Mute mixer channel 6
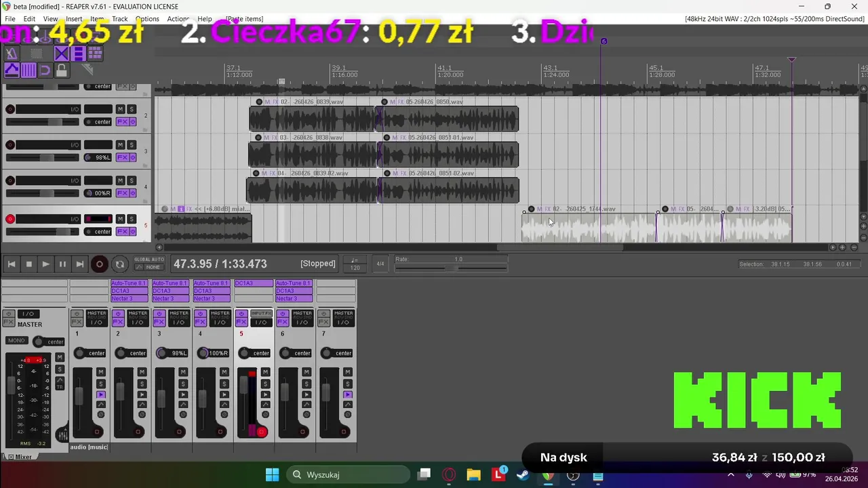The height and width of the screenshot is (488, 868). 307,372
